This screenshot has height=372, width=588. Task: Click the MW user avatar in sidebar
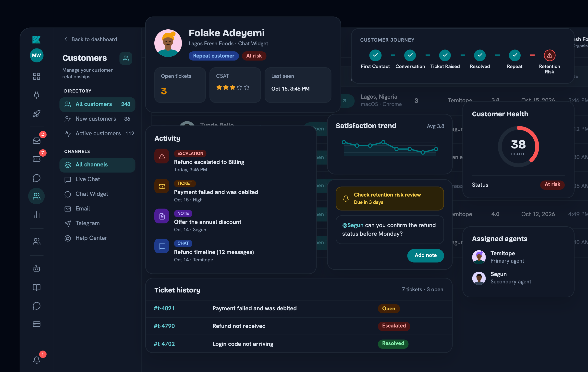point(37,55)
